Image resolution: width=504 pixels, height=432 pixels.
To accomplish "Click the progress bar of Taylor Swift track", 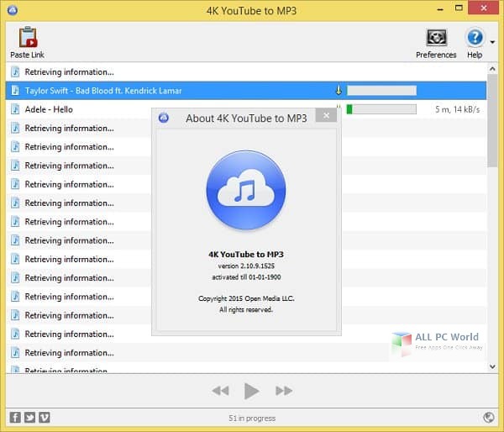I will 381,91.
